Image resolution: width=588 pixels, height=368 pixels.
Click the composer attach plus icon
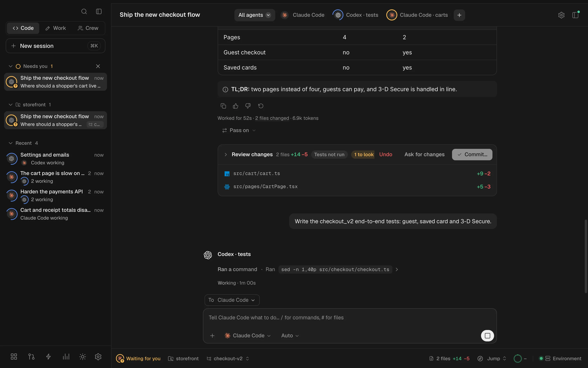212,336
